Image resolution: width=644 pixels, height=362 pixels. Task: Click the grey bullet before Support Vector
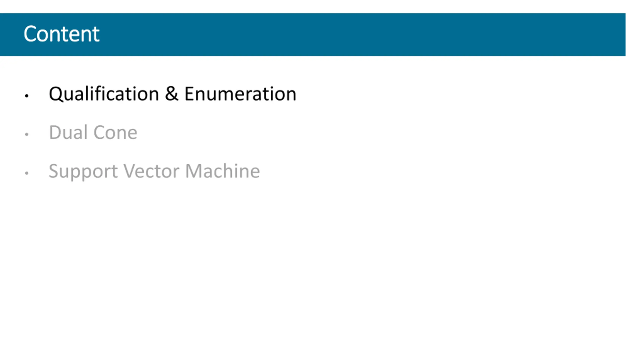27,173
